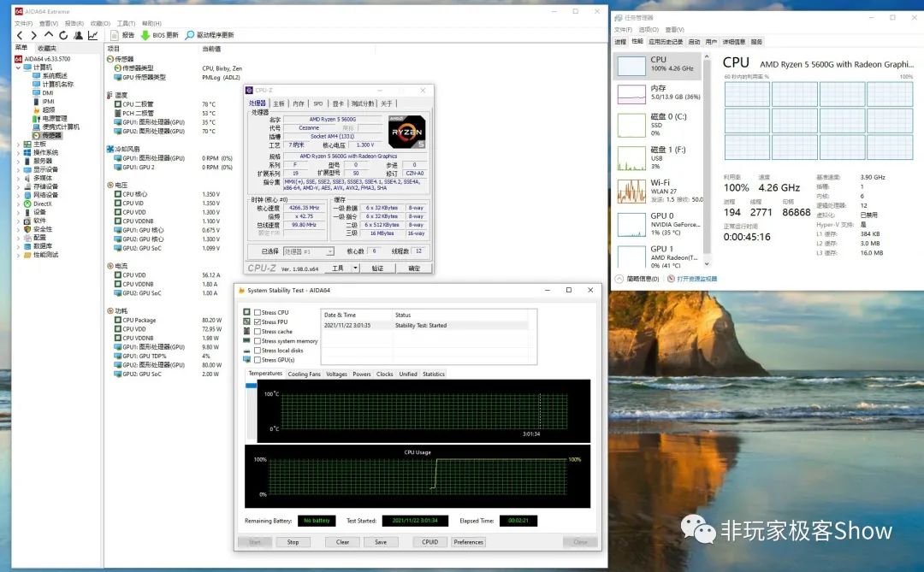The image size is (924, 572).
Task: Switch to Cooling Fans tab
Action: 304,374
